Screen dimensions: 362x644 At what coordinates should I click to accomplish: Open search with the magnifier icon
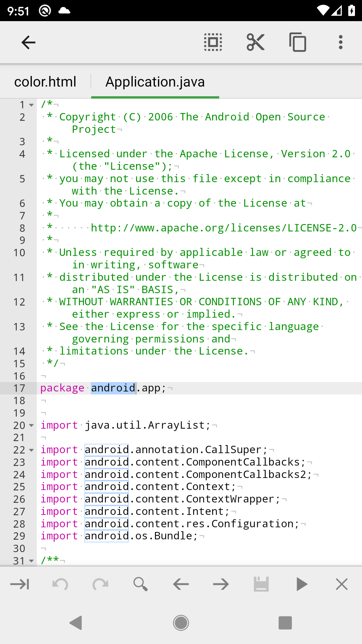click(140, 584)
